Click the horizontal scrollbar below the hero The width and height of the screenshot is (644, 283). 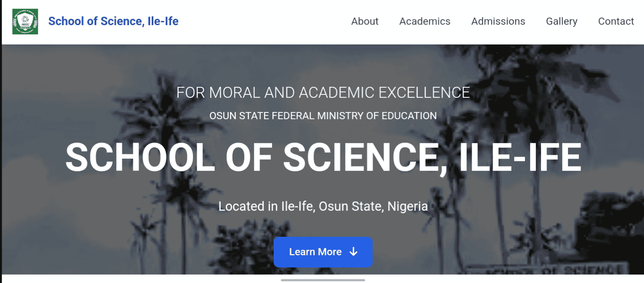click(x=323, y=280)
